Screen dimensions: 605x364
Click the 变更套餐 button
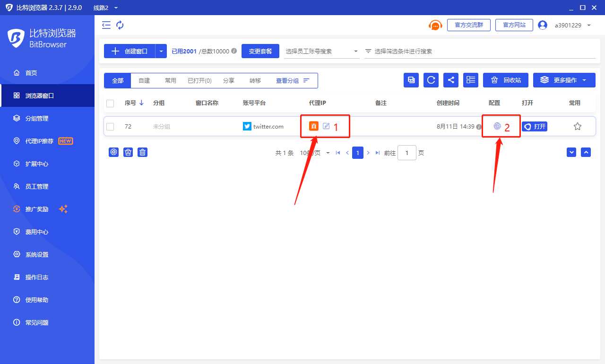click(x=260, y=52)
